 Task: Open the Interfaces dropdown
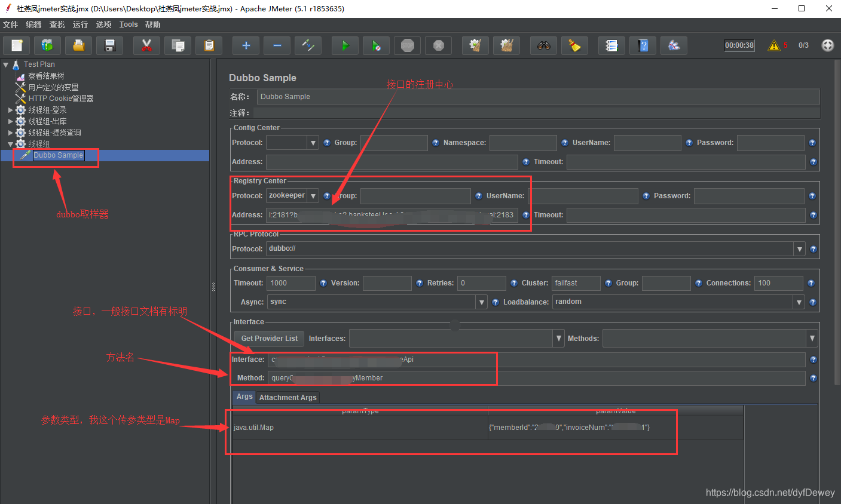[x=559, y=339]
